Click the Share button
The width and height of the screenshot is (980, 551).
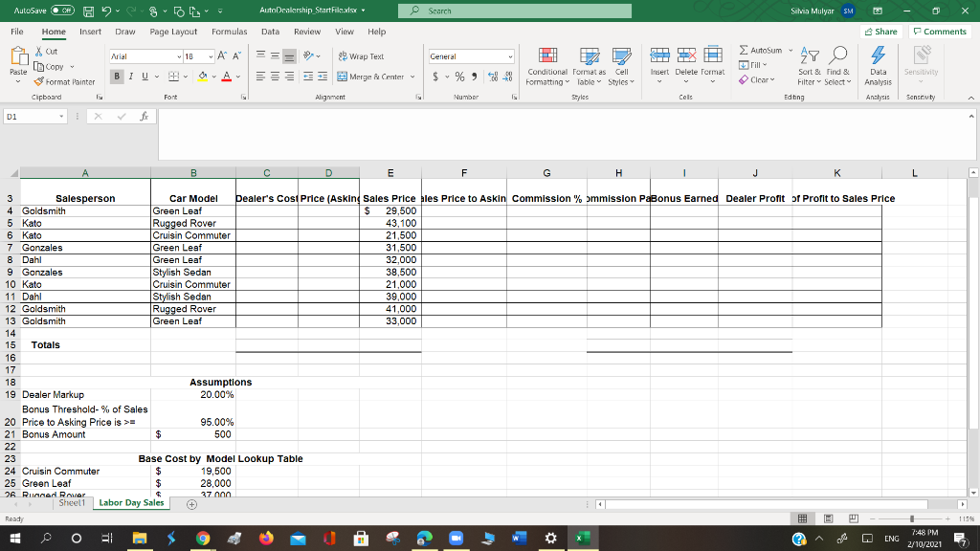(880, 31)
